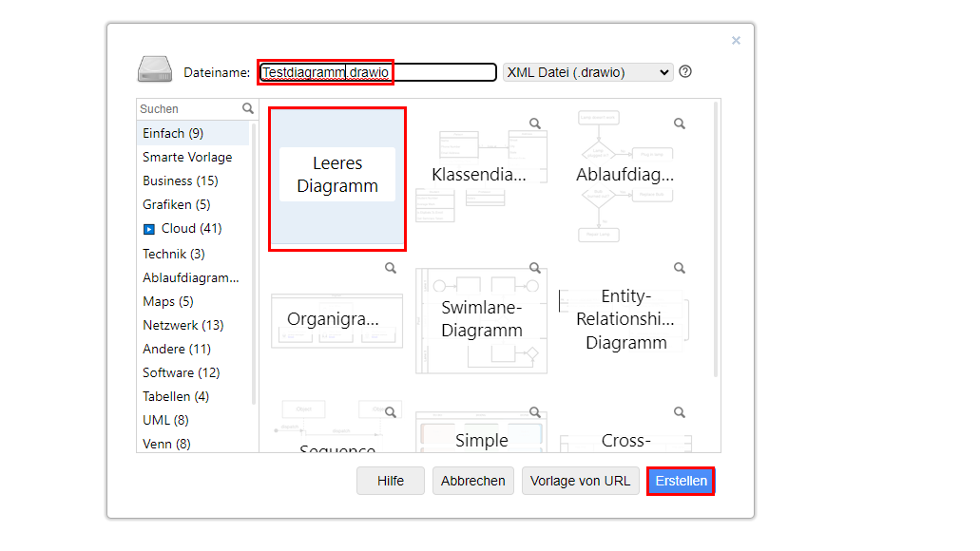
Task: Open Hilfe from the dialog footer
Action: 390,481
